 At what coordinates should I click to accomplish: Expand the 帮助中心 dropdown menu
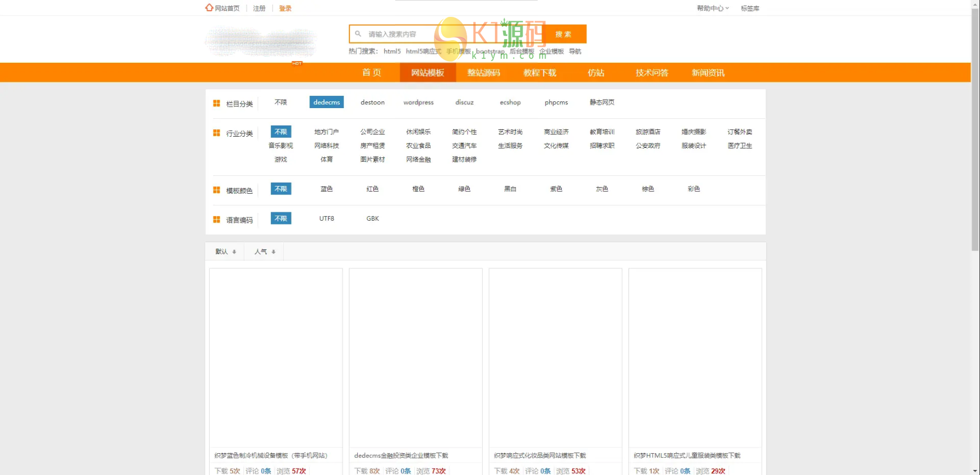click(713, 8)
